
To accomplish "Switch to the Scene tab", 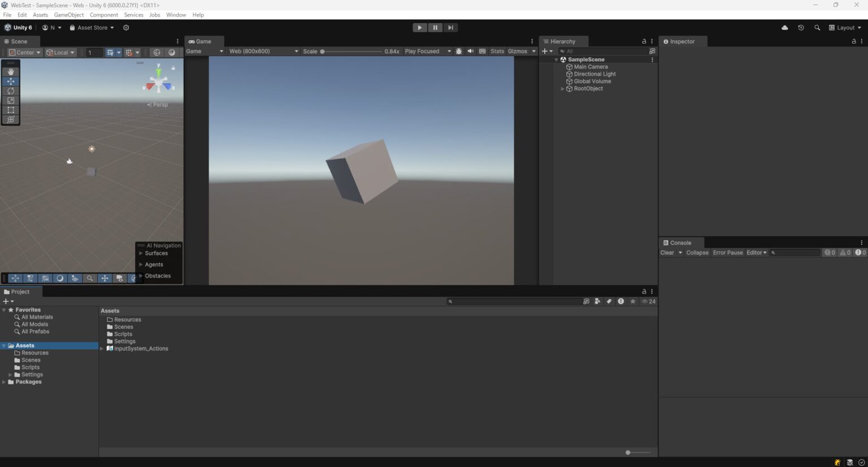I will point(20,41).
